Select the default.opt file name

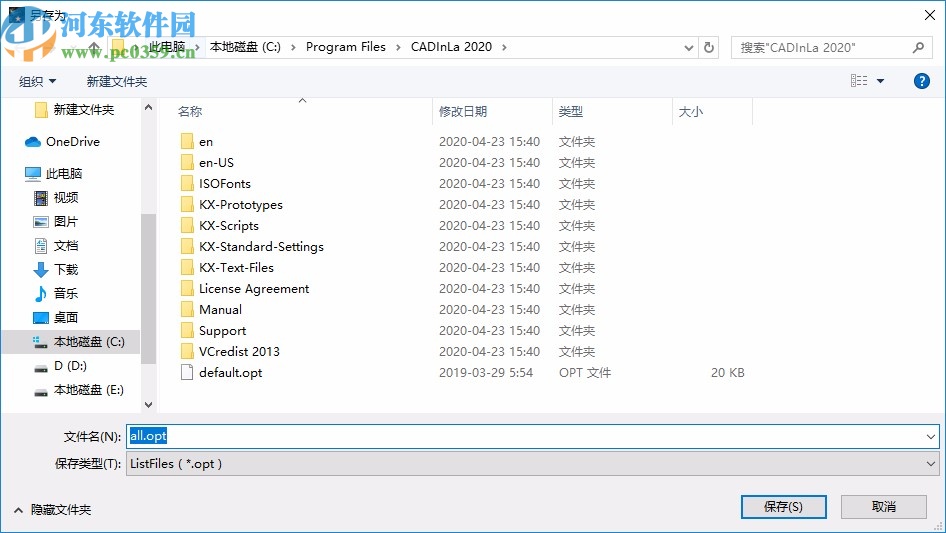click(x=230, y=372)
